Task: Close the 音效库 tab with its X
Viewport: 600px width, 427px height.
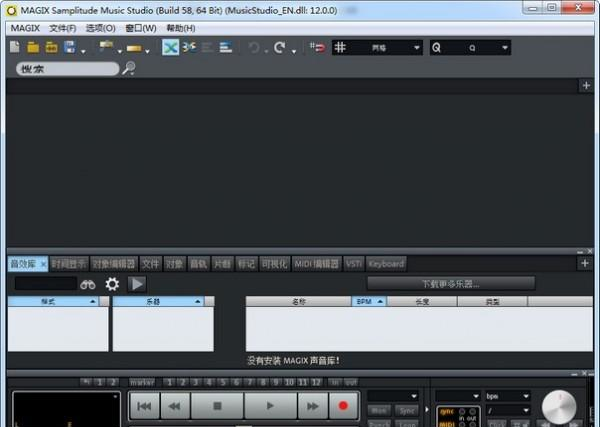Action: coord(43,264)
